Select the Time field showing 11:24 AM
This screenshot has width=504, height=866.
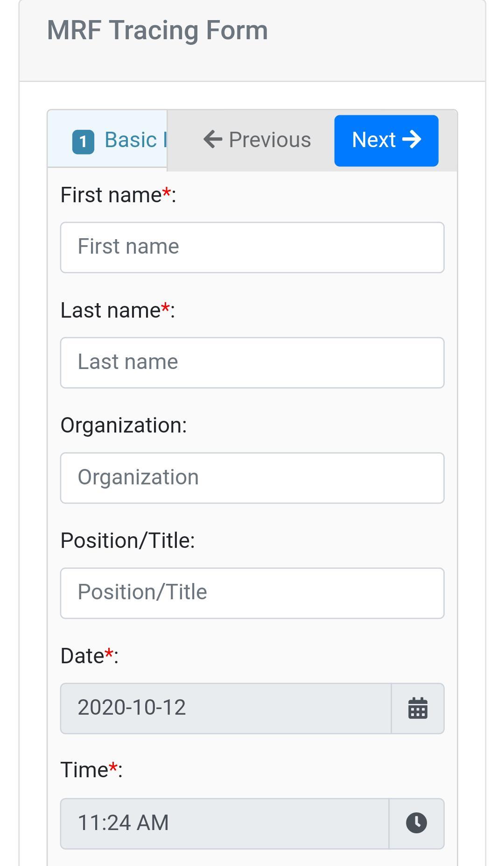225,823
